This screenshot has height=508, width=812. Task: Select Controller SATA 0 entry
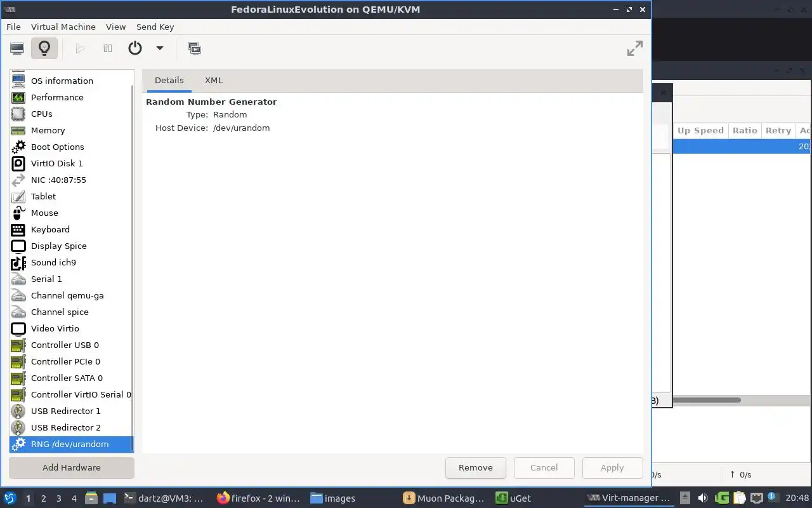[x=71, y=378]
